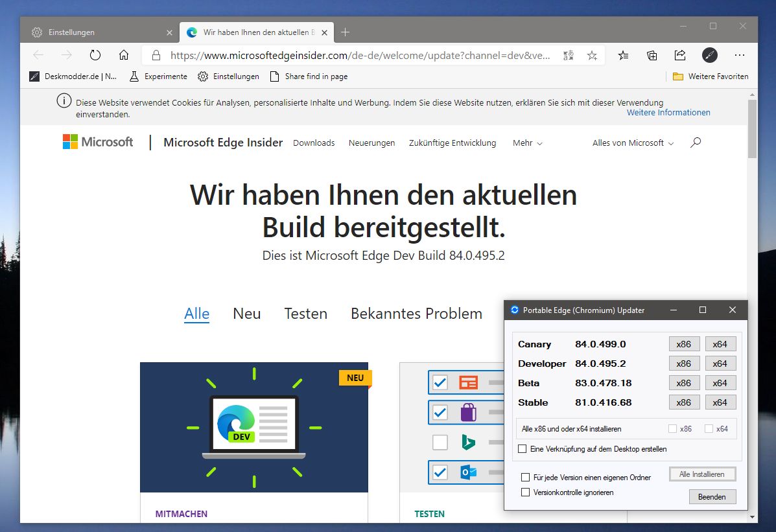View site security lock info
This screenshot has width=776, height=532.
pos(156,56)
